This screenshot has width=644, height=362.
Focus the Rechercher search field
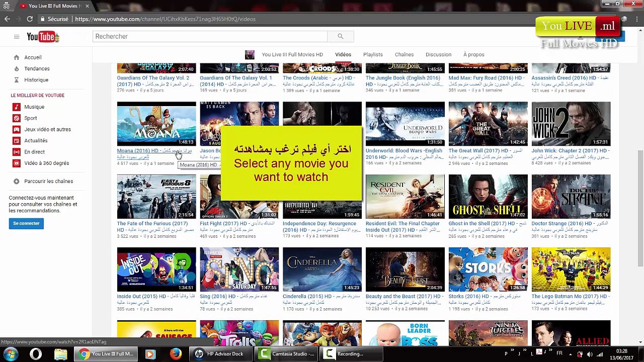(x=210, y=36)
